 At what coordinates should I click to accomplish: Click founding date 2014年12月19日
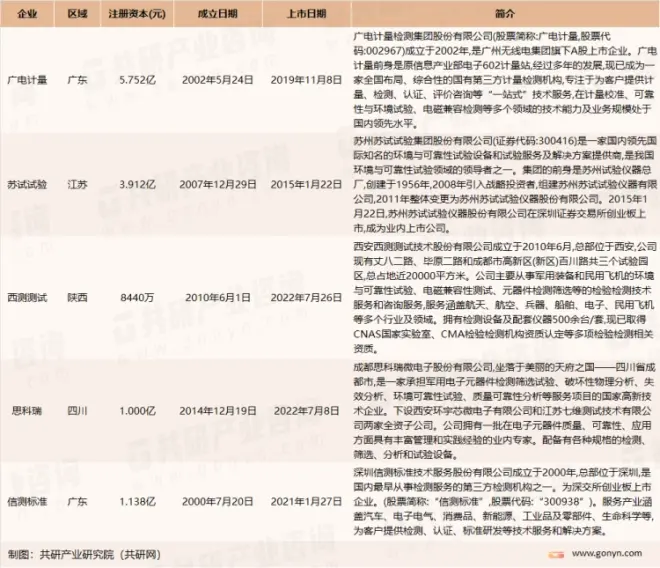[x=218, y=411]
